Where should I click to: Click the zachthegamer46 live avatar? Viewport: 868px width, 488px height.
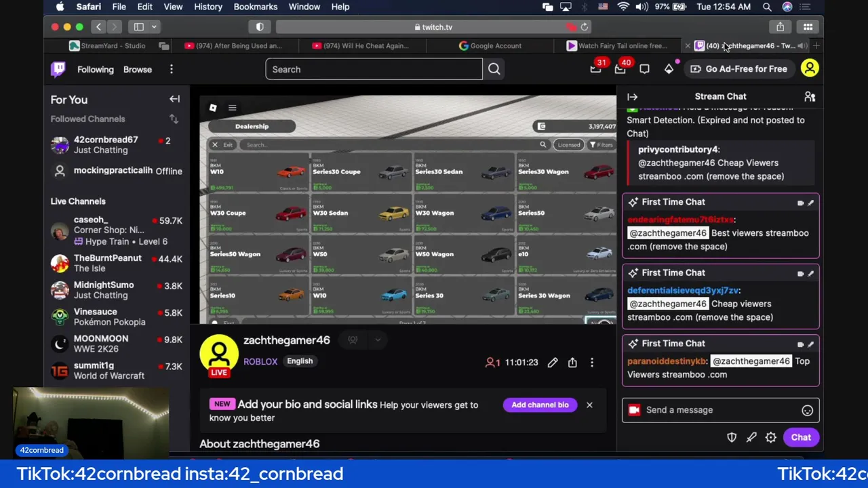(218, 355)
